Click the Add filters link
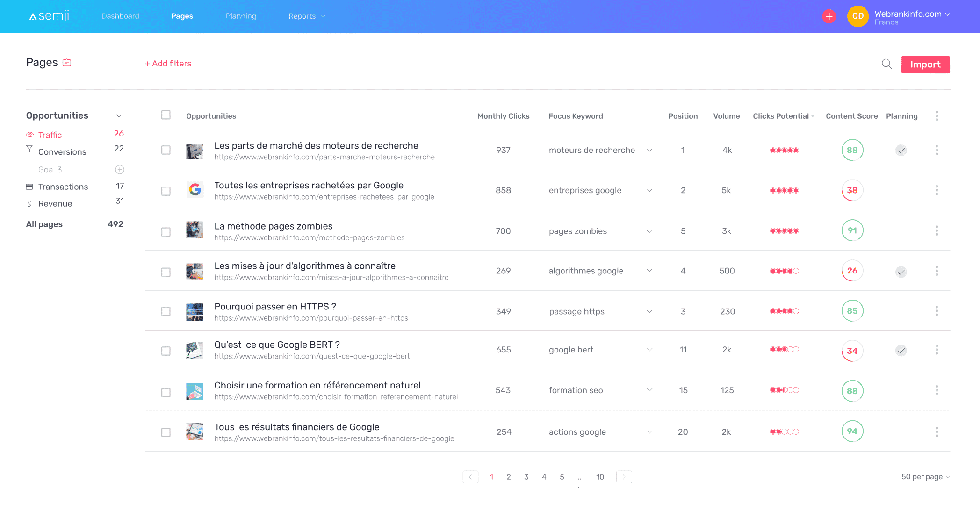The image size is (980, 510). pos(168,64)
